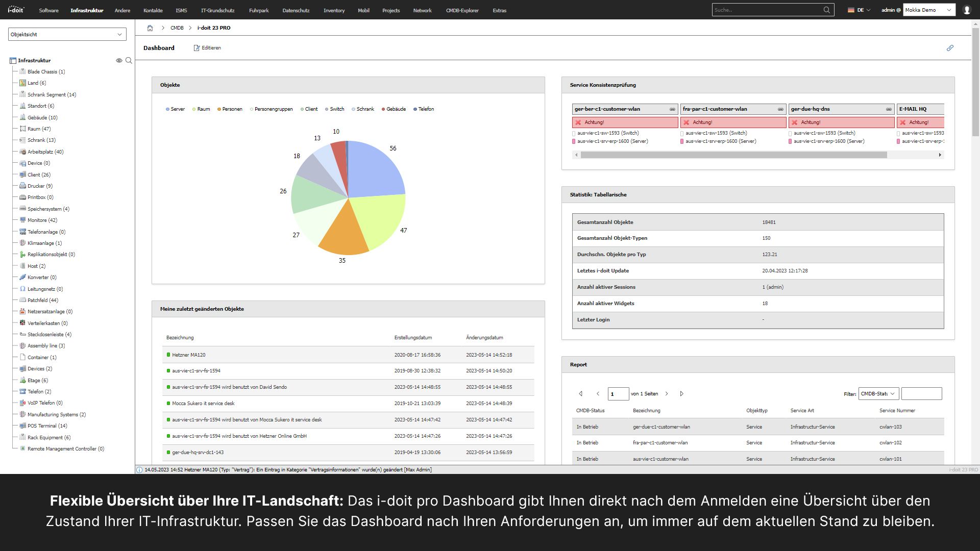The image size is (980, 551).
Task: Open the Mokka Demo tenant dropdown
Action: [x=928, y=10]
